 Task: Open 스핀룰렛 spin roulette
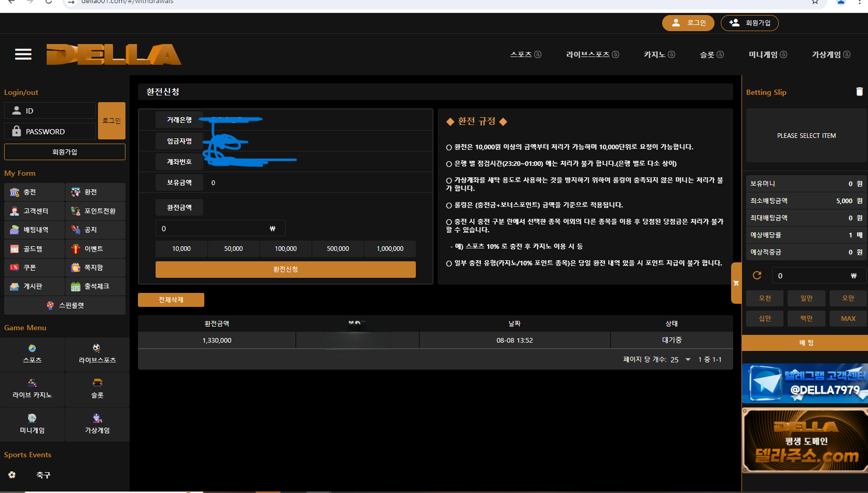point(65,305)
